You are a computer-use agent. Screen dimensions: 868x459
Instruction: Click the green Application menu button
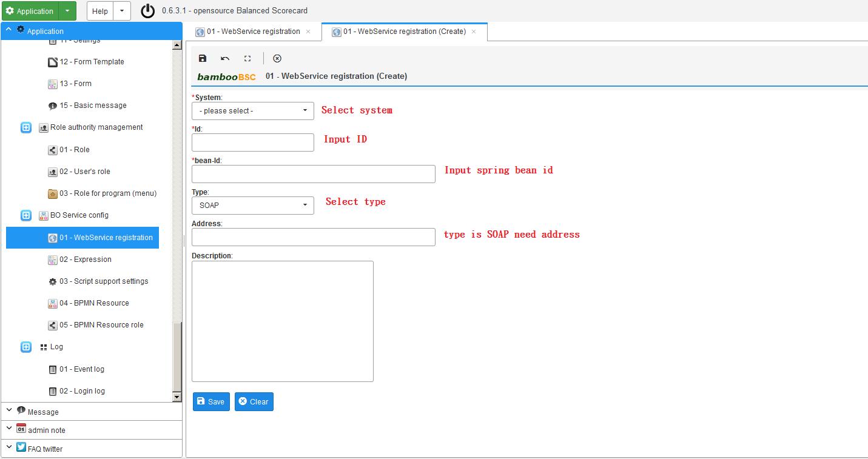(x=30, y=11)
